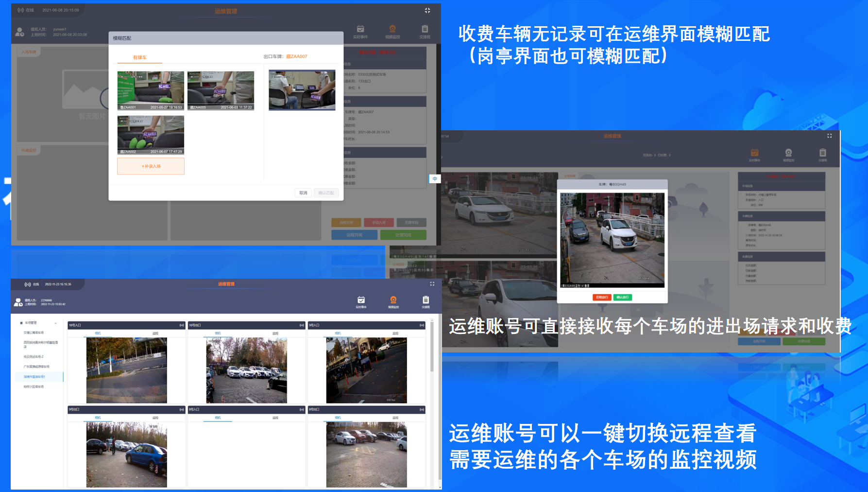Select match photo labeled ZAA005
Viewport: 868px width, 492px height.
(x=221, y=90)
